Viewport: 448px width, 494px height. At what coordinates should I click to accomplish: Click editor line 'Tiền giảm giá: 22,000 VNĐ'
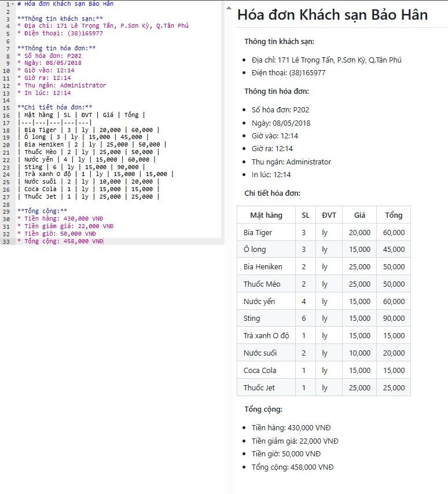coord(65,226)
